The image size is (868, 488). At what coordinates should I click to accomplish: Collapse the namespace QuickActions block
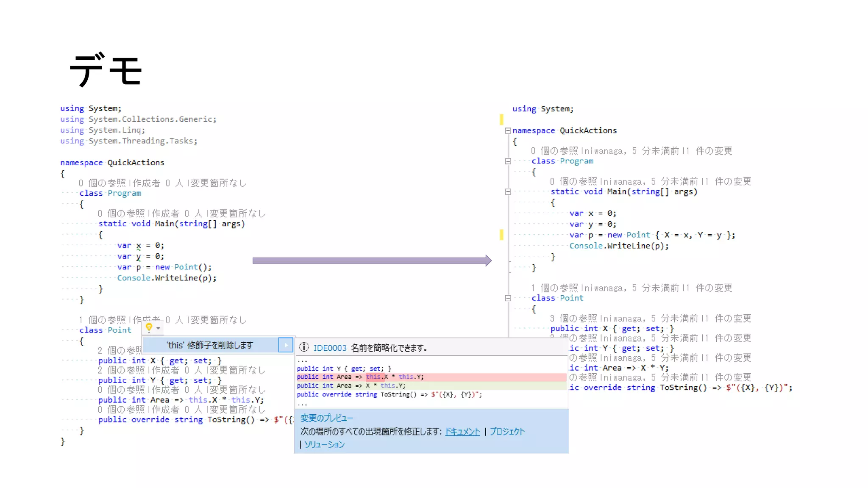tap(508, 131)
